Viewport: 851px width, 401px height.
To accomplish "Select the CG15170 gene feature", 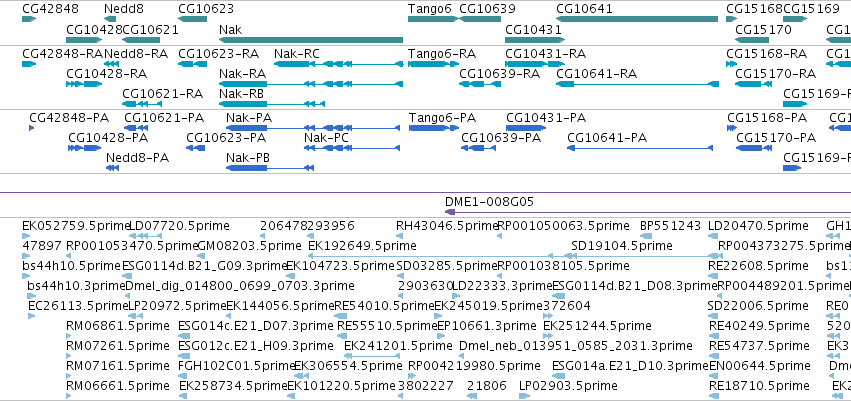I will (x=752, y=40).
